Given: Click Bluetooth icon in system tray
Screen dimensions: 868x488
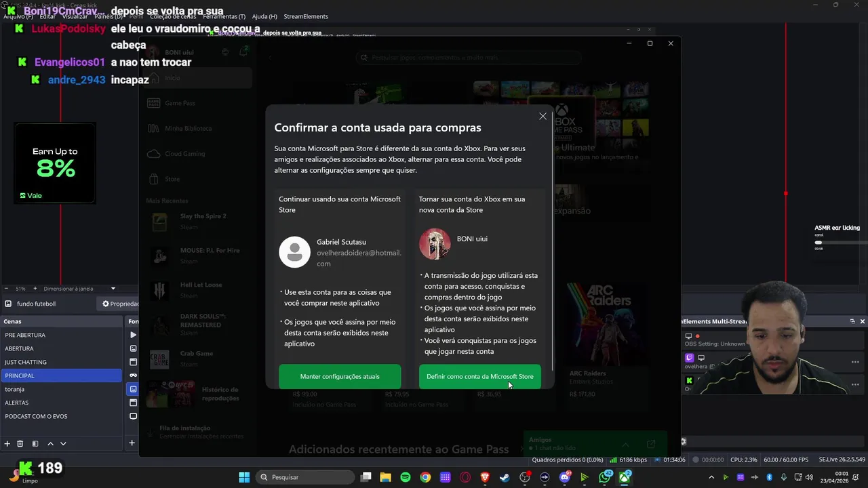Looking at the screenshot, I should [x=770, y=477].
